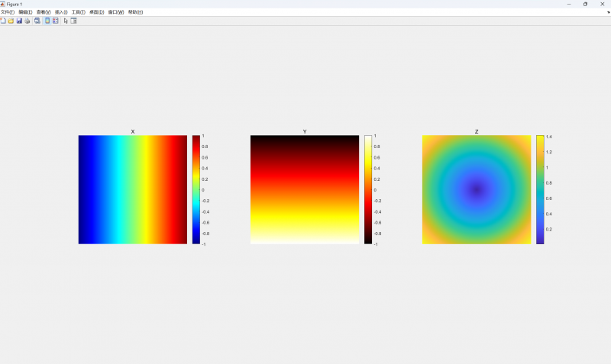The height and width of the screenshot is (364, 611).
Task: Click the dock arrow at menu bar's right end
Action: 608,12
